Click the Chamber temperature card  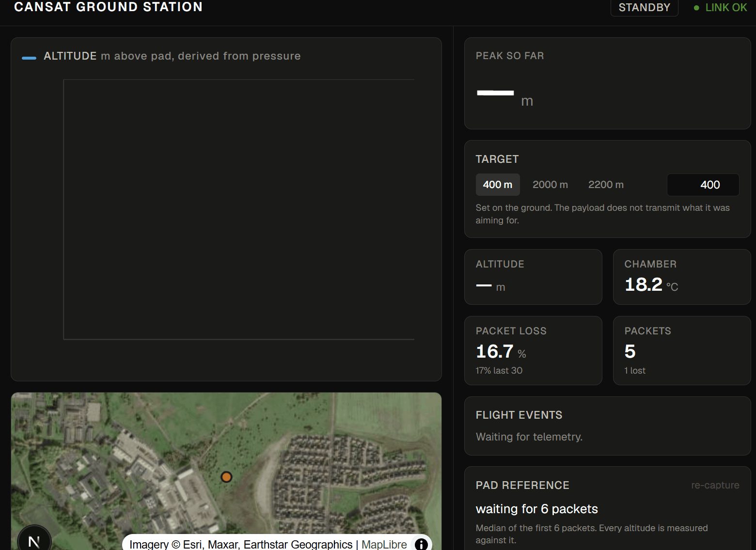tap(682, 277)
